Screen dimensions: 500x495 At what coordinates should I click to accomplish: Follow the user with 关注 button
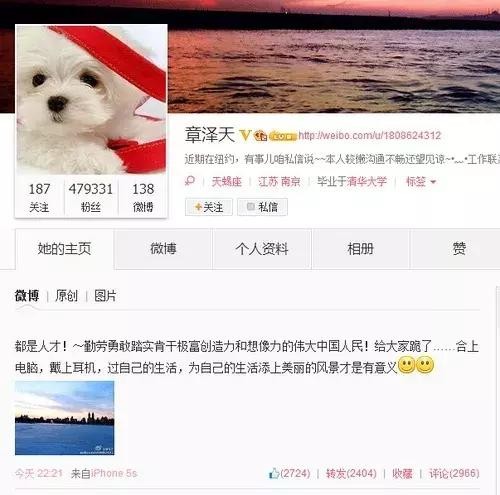point(209,207)
